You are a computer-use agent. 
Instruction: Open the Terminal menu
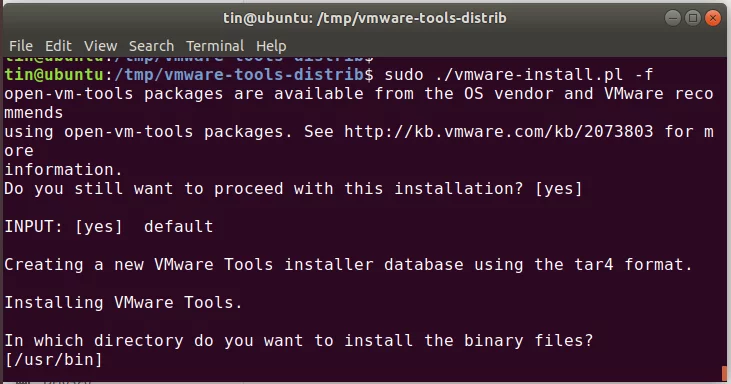click(x=215, y=46)
